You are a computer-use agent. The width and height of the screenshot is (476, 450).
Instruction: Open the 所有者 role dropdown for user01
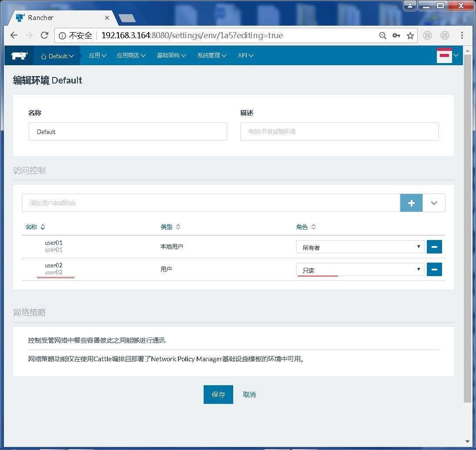tap(360, 246)
